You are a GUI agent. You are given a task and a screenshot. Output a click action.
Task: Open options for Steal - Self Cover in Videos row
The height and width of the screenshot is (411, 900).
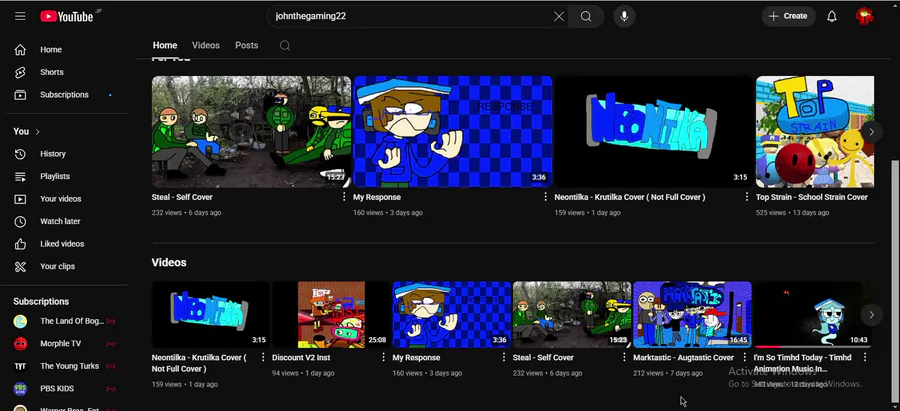tap(624, 357)
